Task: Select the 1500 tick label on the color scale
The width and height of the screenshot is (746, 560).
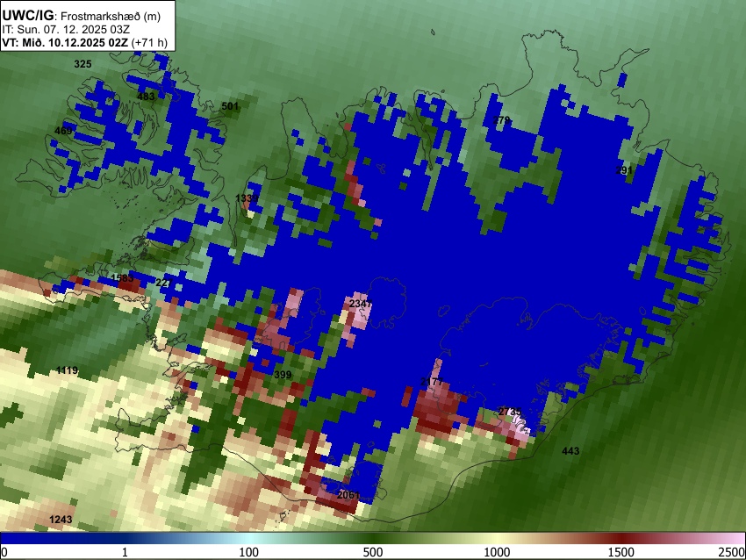Action: [x=620, y=552]
